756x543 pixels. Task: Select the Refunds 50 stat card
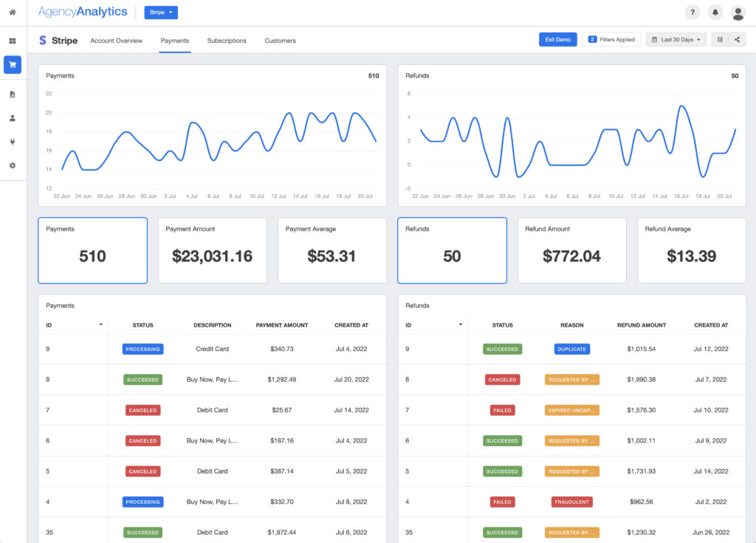click(453, 250)
